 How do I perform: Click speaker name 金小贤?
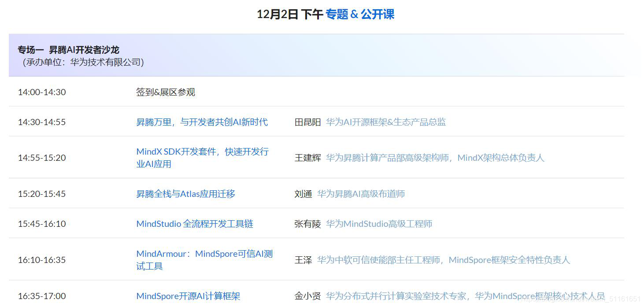(308, 296)
